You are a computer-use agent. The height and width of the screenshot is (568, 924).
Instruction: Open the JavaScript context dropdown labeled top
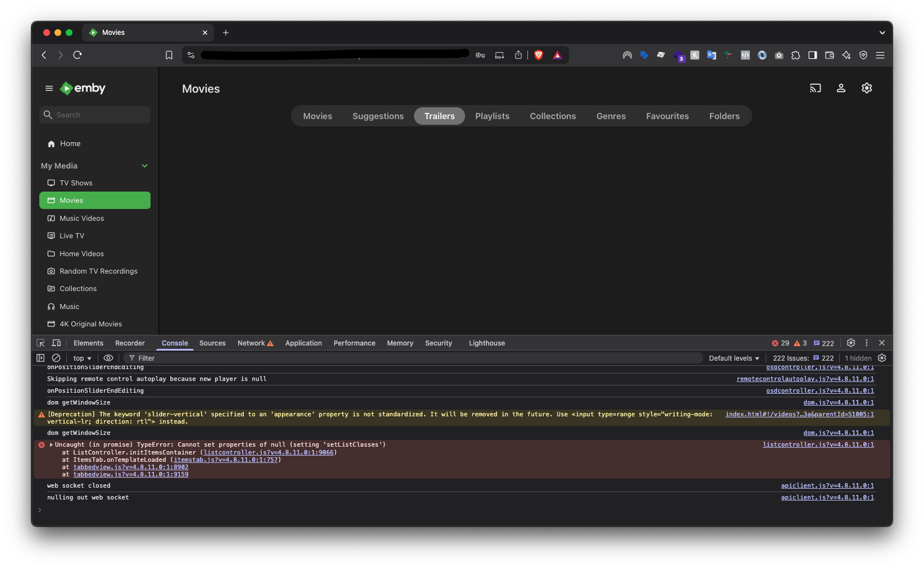click(x=81, y=358)
